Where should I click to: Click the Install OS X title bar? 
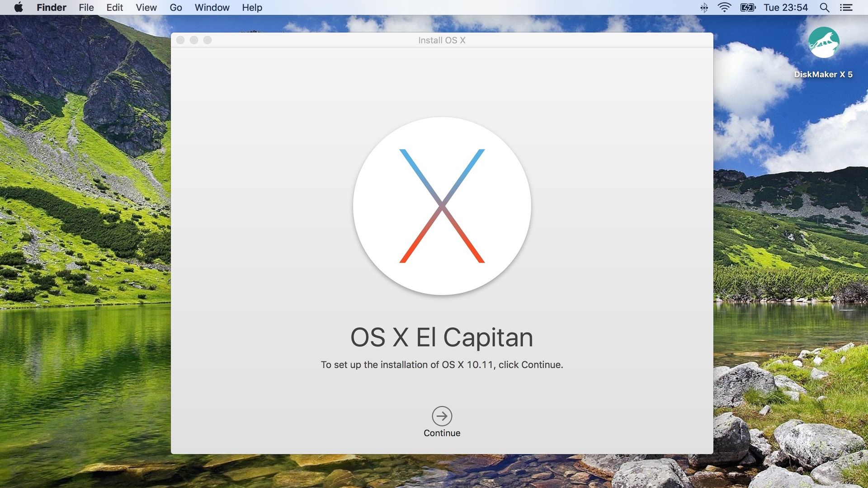pos(442,40)
